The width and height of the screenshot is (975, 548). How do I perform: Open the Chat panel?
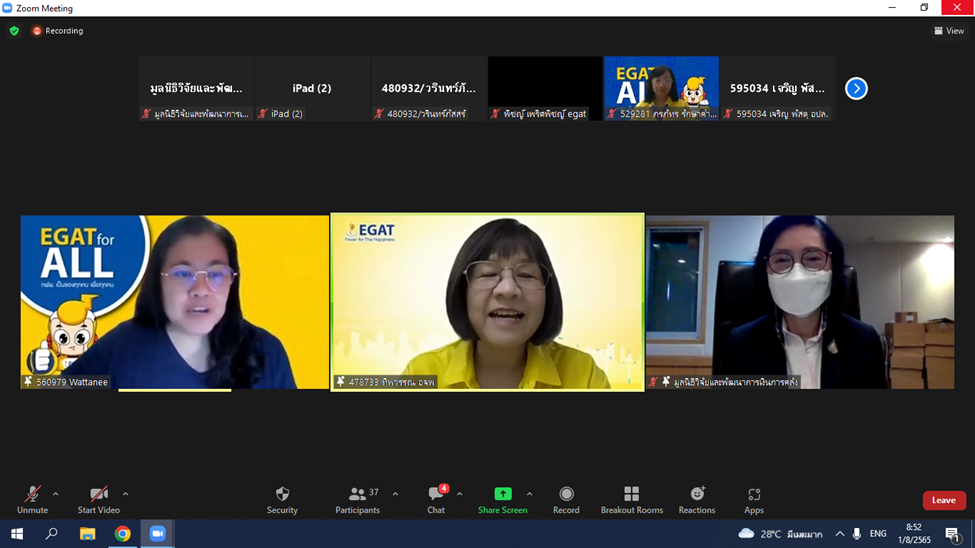click(x=436, y=500)
